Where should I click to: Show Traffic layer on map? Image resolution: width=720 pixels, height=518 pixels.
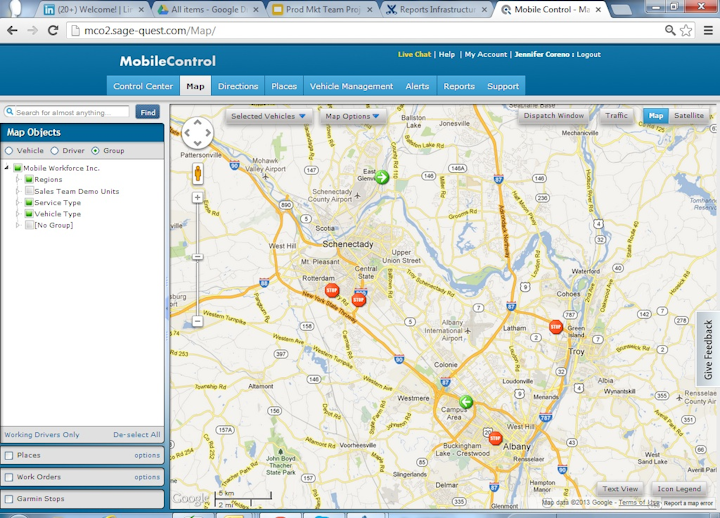pos(616,116)
